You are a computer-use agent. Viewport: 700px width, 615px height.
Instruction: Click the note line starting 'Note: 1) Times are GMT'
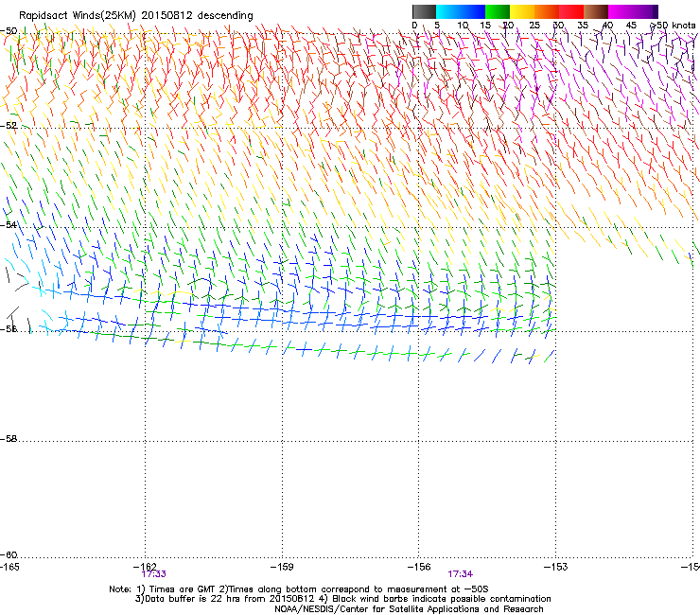tap(299, 589)
